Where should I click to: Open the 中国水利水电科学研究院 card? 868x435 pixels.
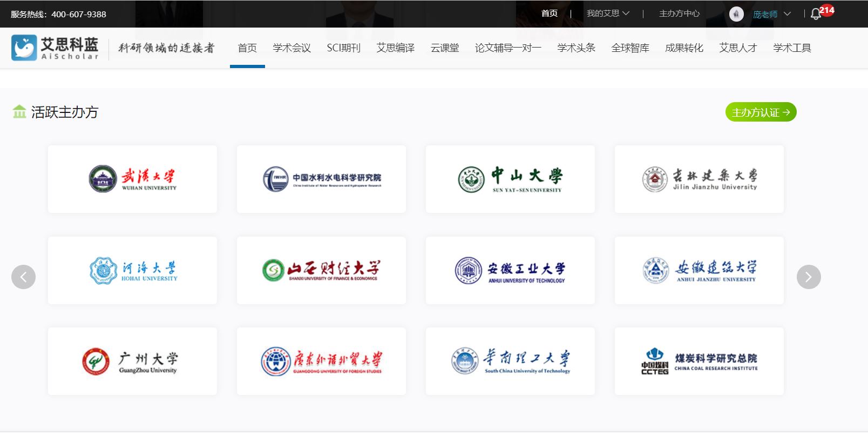[321, 179]
